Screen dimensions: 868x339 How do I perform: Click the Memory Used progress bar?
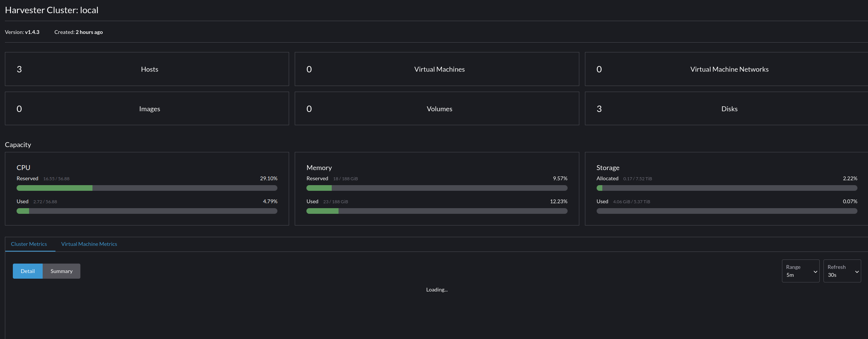pos(437,211)
